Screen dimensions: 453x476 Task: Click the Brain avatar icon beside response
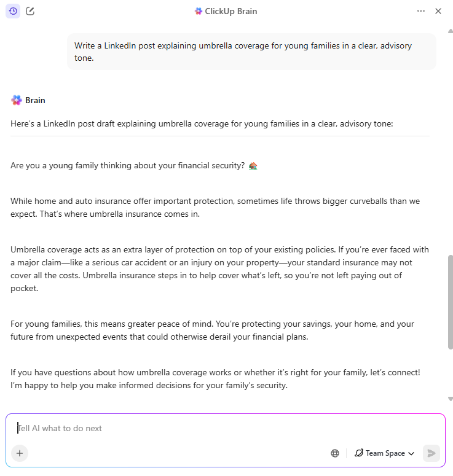click(17, 100)
